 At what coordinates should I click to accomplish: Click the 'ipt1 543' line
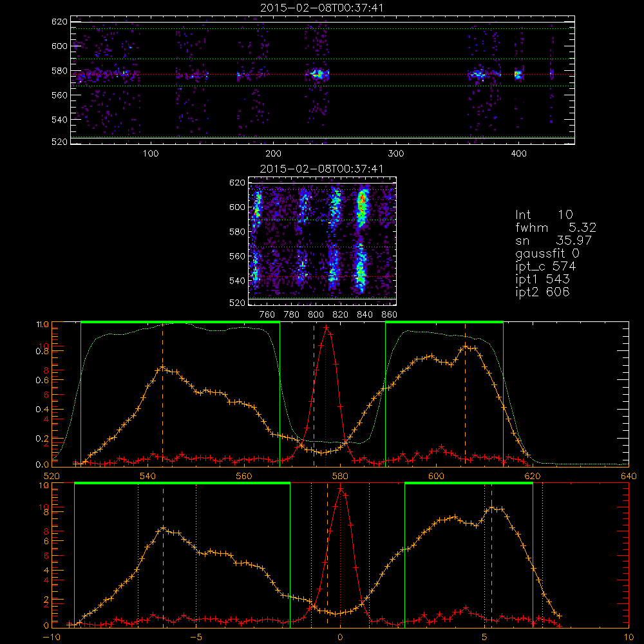[x=542, y=279]
